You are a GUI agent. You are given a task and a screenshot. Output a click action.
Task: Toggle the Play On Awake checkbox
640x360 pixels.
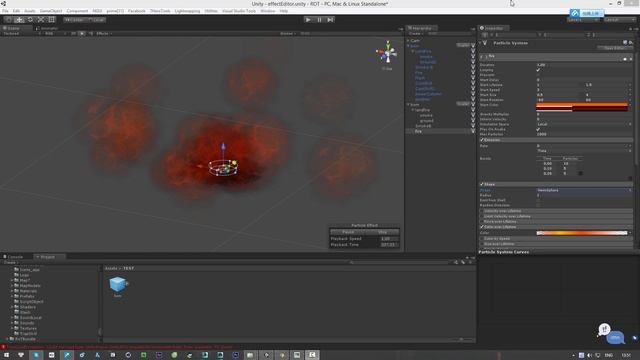point(538,129)
